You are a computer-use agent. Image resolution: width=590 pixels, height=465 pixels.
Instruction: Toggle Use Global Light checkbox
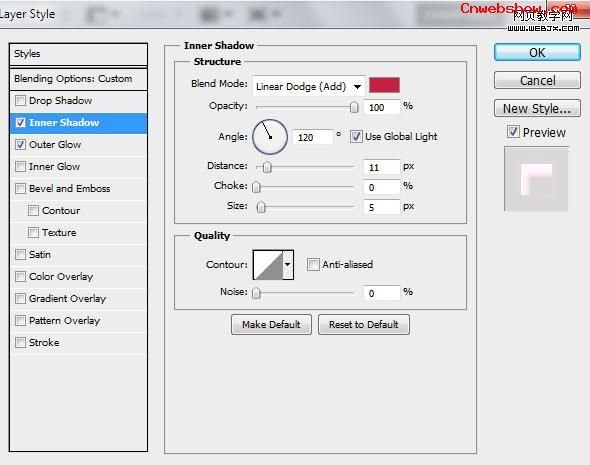356,136
